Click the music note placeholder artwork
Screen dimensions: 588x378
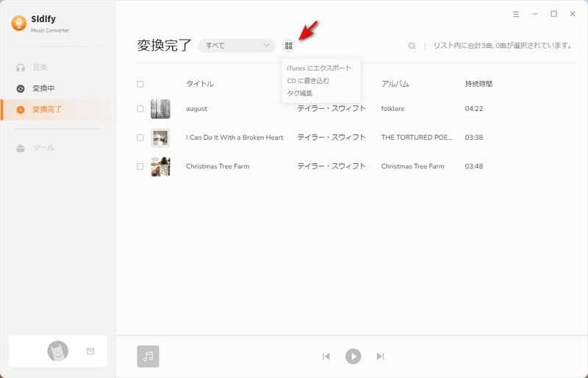pos(148,356)
